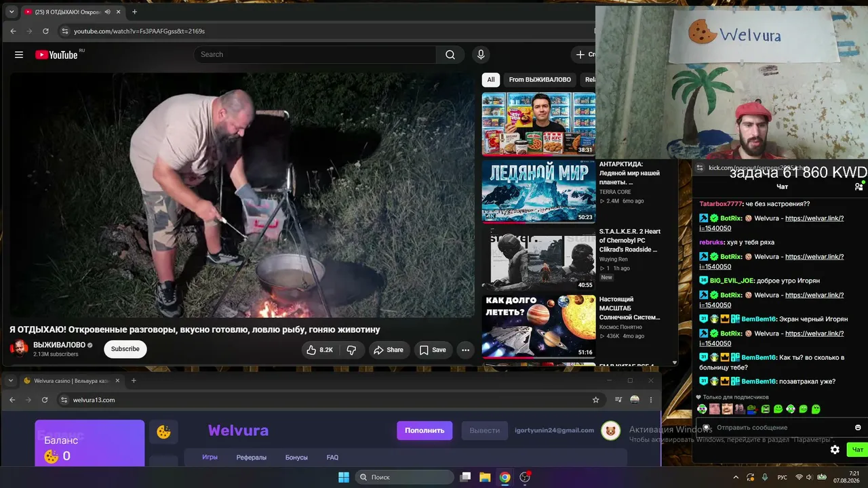868x488 pixels.
Task: Select the All filter chip
Action: (x=491, y=80)
